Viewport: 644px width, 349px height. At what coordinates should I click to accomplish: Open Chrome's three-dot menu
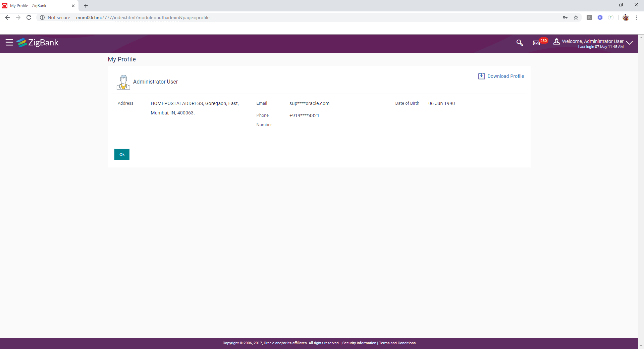(x=637, y=17)
